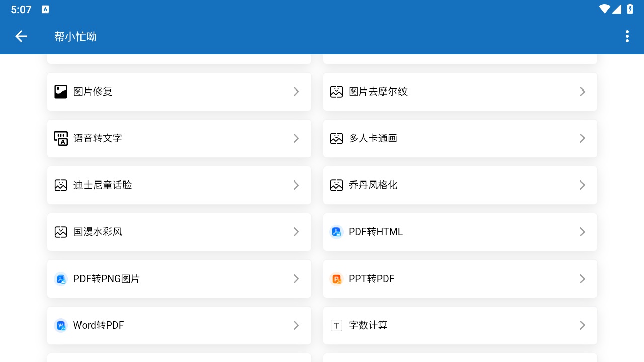
Task: Tap the PDF转HTML blue PDF icon
Action: tap(336, 232)
